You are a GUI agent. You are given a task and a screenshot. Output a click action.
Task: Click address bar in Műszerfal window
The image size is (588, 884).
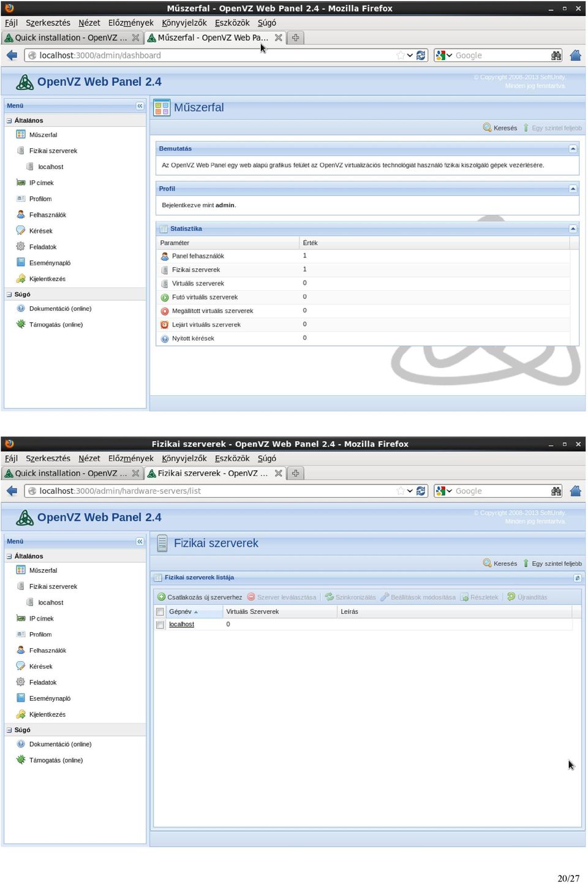point(214,55)
